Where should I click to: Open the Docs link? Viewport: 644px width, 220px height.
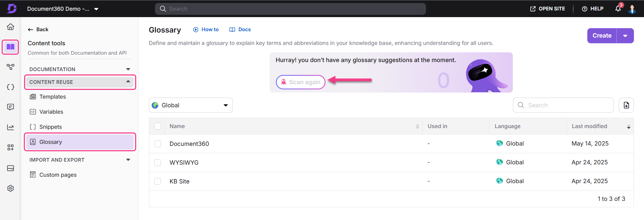click(x=240, y=30)
